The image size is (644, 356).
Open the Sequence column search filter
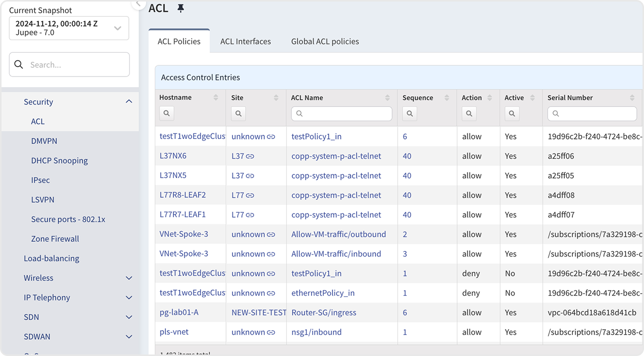pos(410,114)
